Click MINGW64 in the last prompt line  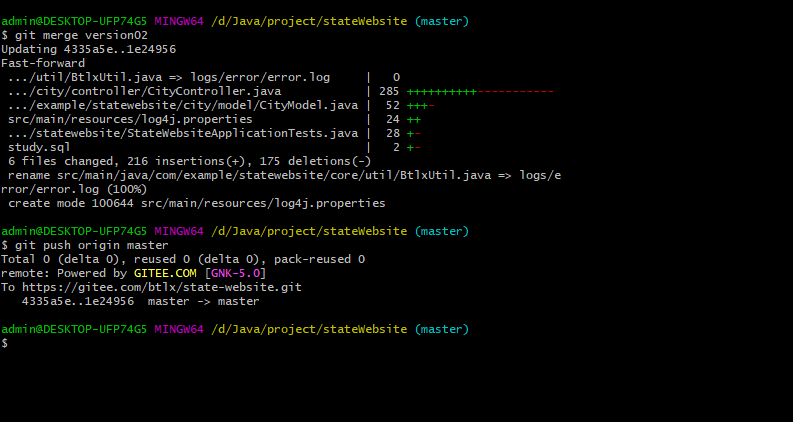click(x=179, y=328)
